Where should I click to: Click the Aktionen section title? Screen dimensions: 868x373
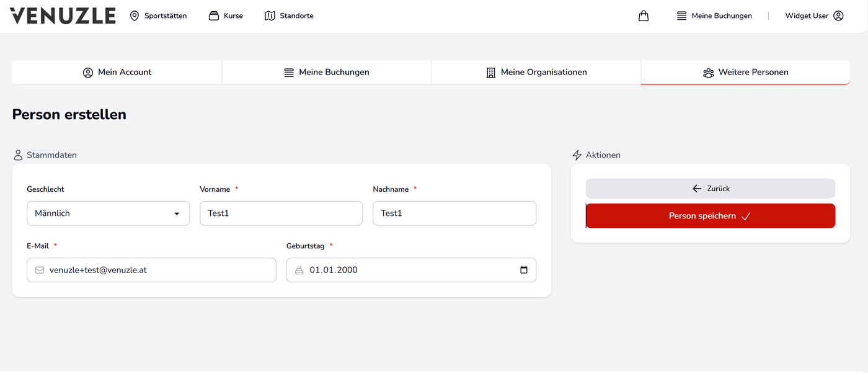[603, 155]
